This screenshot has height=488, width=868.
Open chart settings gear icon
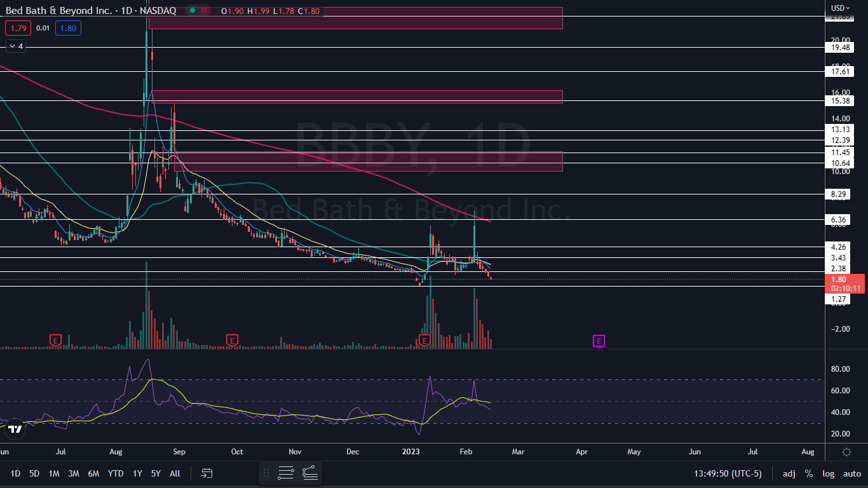(x=846, y=452)
